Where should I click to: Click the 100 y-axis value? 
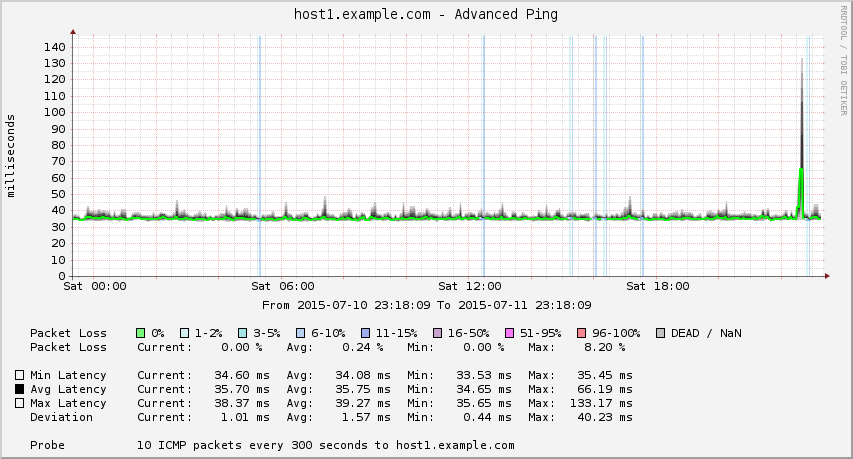coord(54,113)
